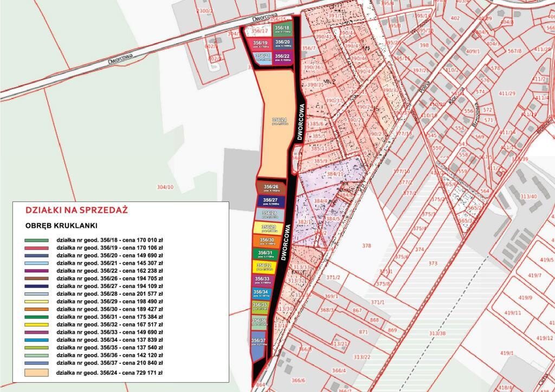Click the brown plot labeled 356/26

coord(270,188)
